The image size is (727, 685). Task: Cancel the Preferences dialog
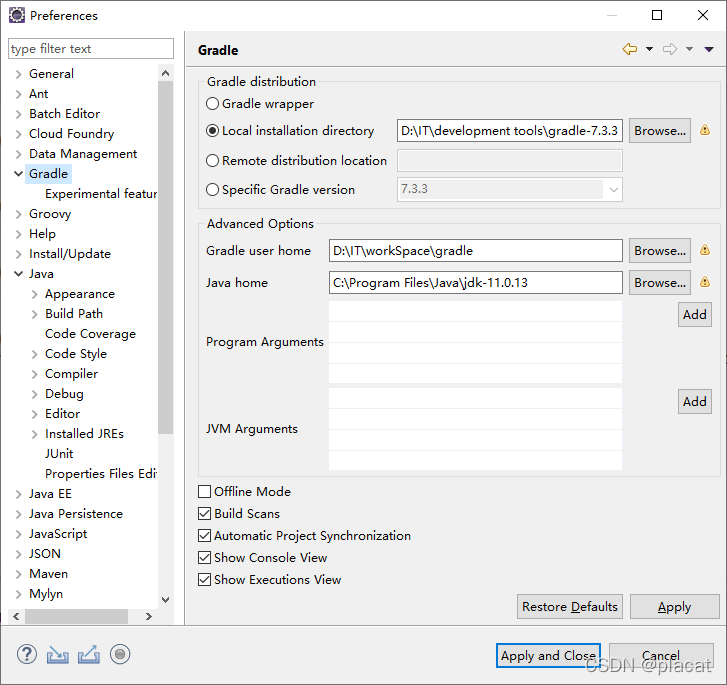click(661, 656)
